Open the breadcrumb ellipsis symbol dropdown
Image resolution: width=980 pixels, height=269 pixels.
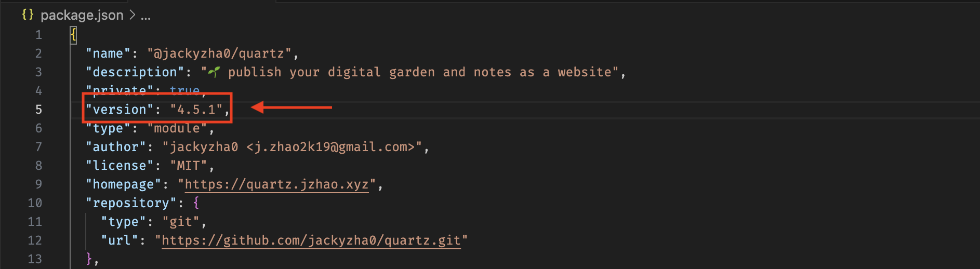click(145, 16)
